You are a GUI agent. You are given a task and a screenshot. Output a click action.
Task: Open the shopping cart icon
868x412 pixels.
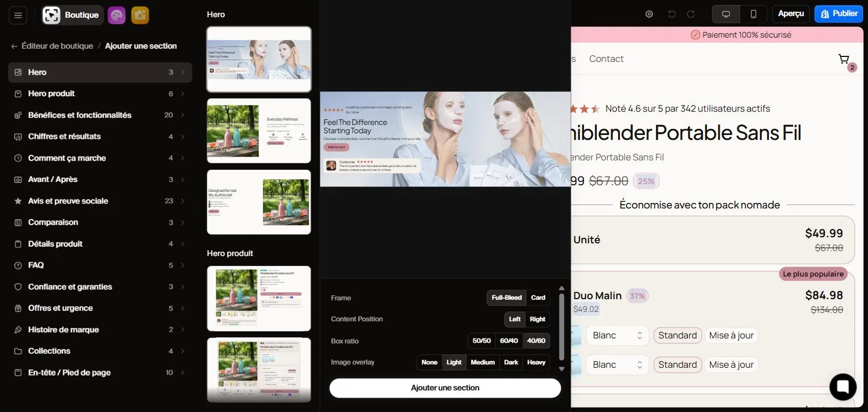844,59
